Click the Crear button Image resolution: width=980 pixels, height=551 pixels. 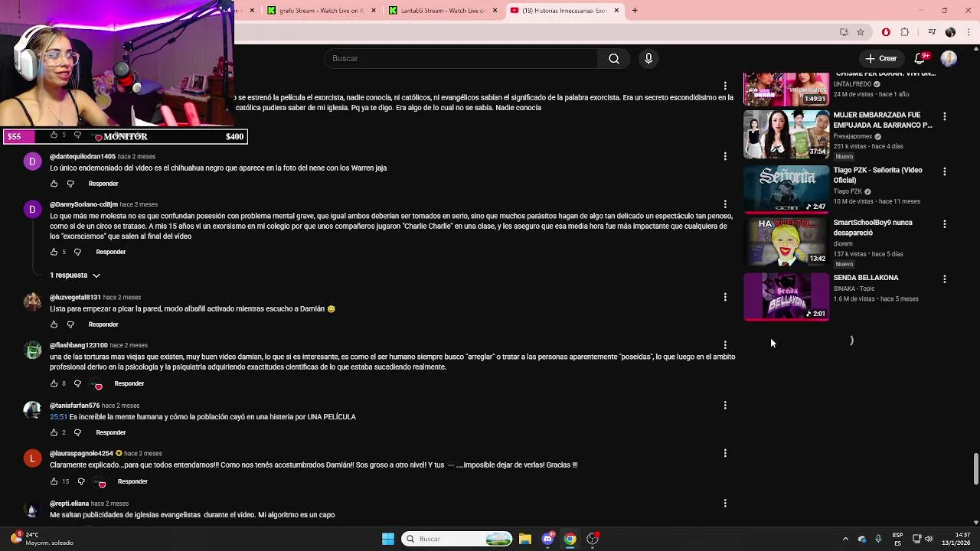(x=880, y=58)
